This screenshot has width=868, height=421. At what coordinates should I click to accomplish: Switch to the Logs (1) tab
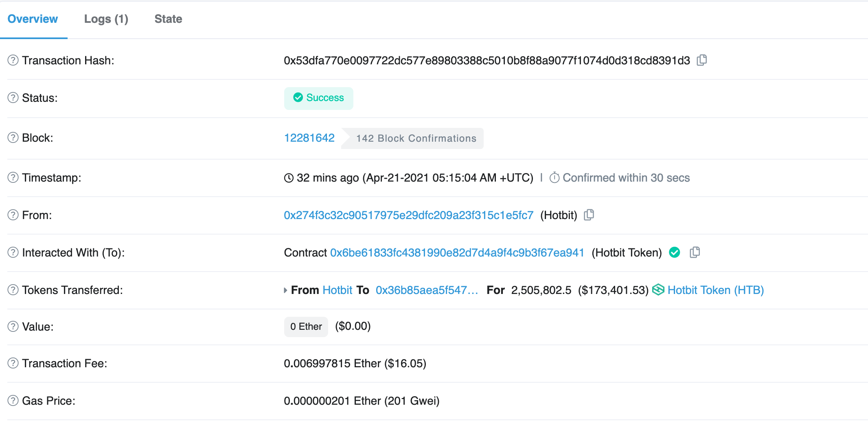[106, 19]
